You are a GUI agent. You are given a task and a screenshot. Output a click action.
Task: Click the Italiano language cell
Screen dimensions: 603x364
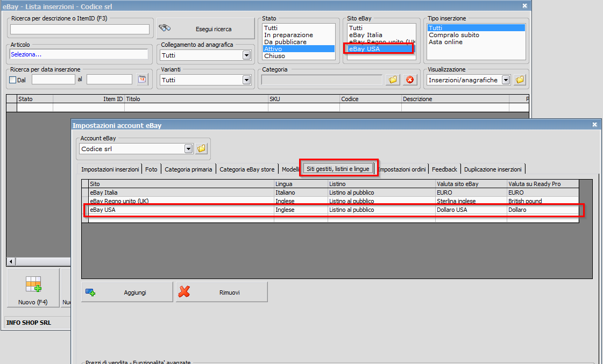301,192
